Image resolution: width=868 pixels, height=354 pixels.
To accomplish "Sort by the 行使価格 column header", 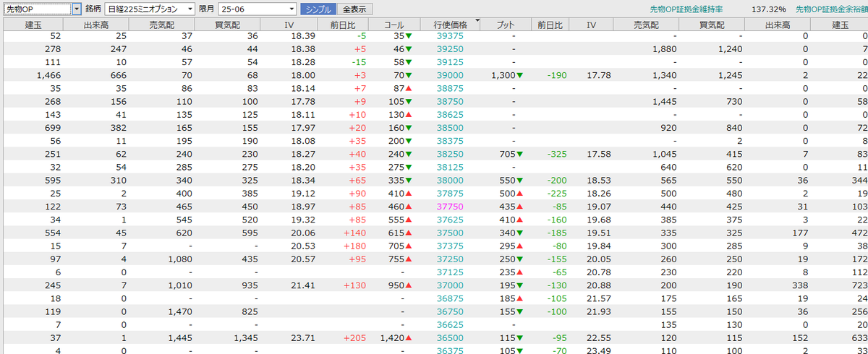I will (x=450, y=25).
